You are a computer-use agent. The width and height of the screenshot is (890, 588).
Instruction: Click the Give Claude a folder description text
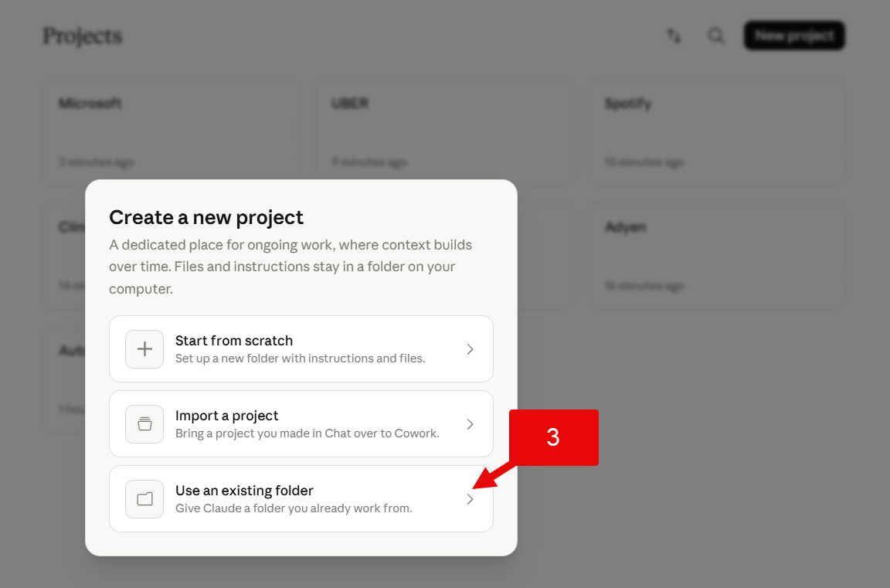pos(294,508)
